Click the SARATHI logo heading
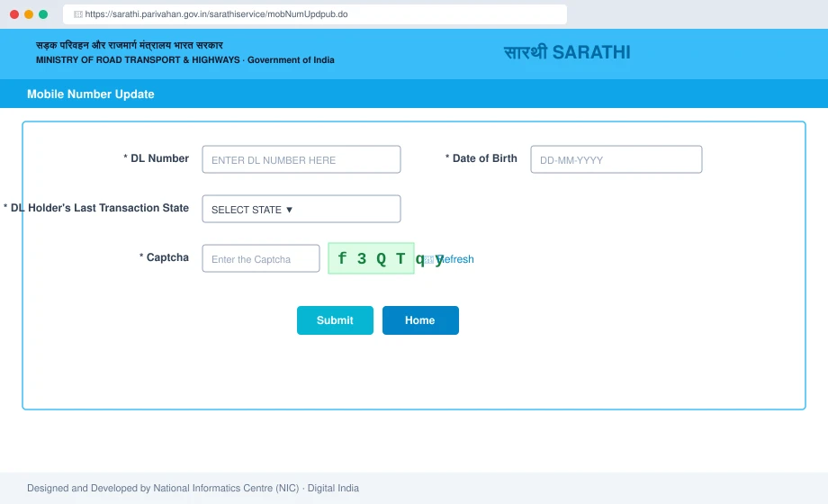Viewport: 828px width, 504px height. [x=567, y=52]
